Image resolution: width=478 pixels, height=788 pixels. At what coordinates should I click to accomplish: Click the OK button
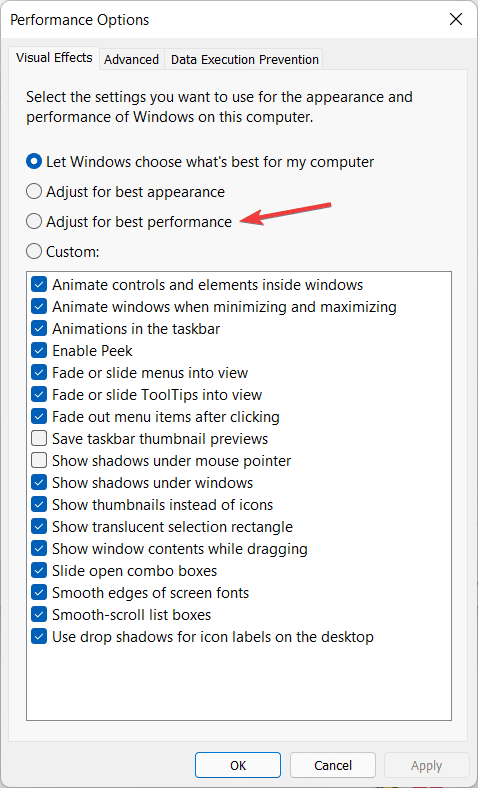tap(238, 765)
